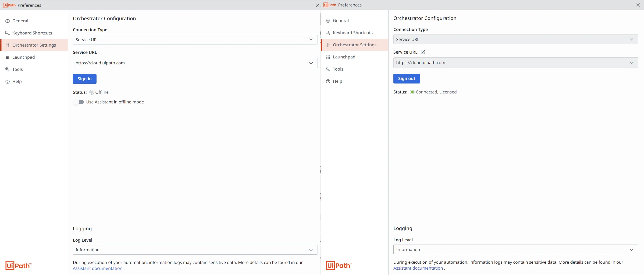Click the Orchestrator Settings sliders icon in the connected window
This screenshot has height=275, width=644.
[328, 45]
